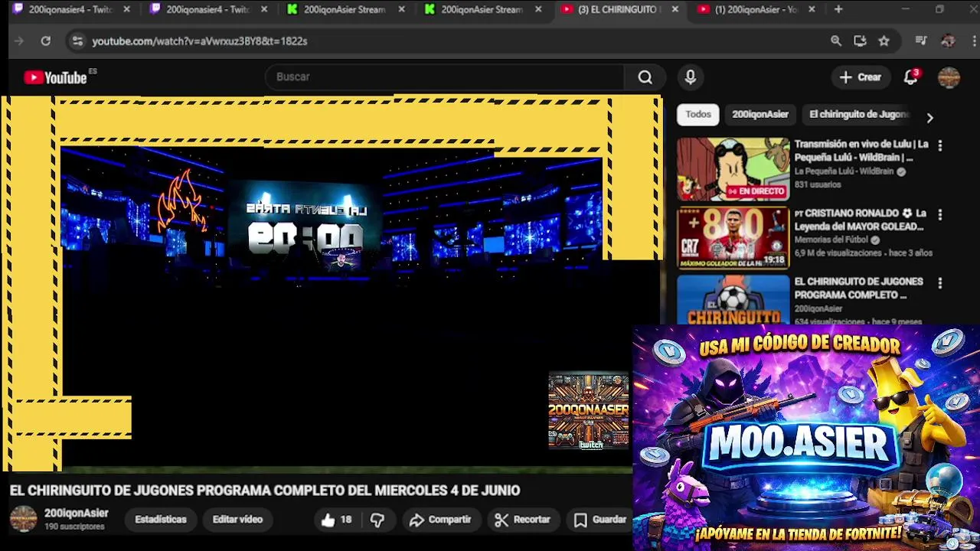This screenshot has width=980, height=551.
Task: Select the Todos filter chip
Action: (x=698, y=115)
